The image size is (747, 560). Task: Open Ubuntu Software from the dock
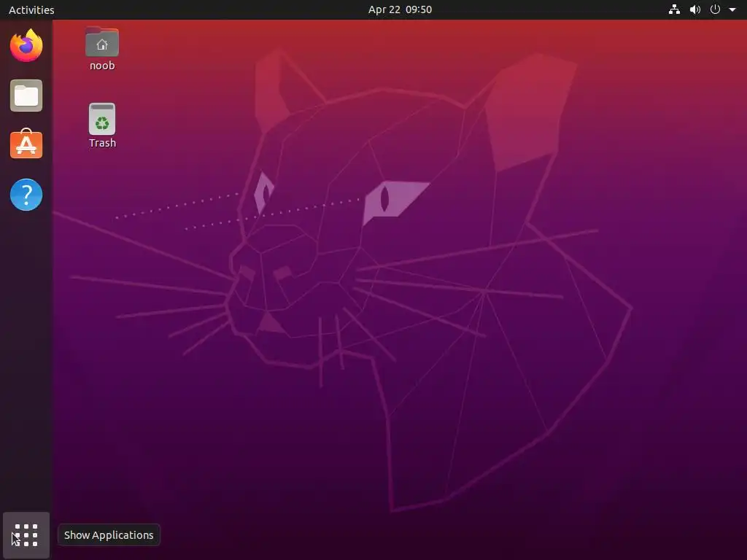(x=26, y=144)
